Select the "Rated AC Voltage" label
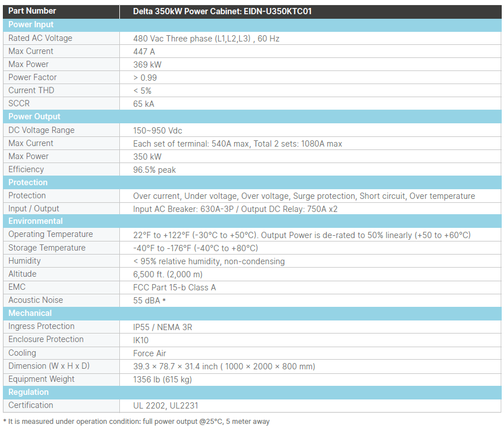The image size is (504, 429). coord(40,38)
